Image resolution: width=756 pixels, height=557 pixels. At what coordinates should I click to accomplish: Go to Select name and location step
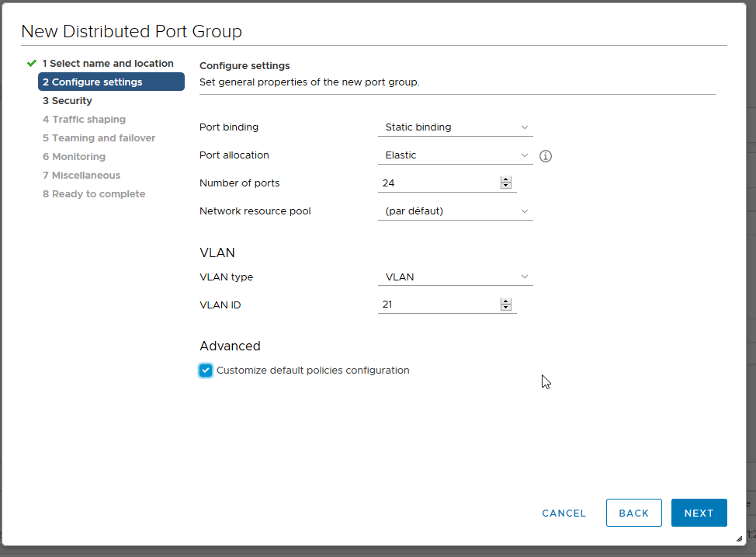coord(109,63)
